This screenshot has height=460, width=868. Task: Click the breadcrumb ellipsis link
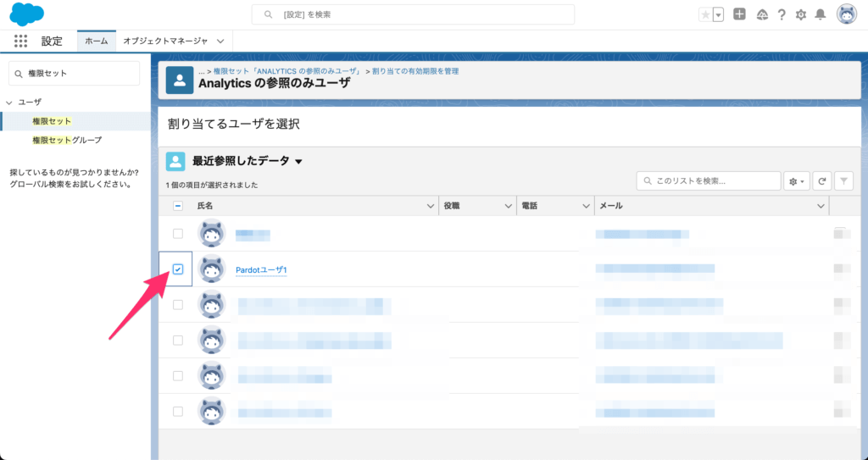tap(202, 71)
